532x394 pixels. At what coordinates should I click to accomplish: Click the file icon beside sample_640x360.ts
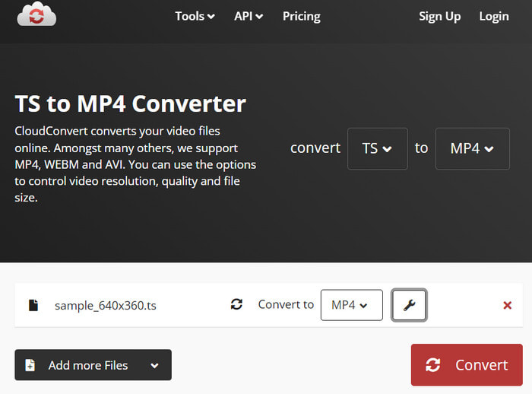point(33,305)
